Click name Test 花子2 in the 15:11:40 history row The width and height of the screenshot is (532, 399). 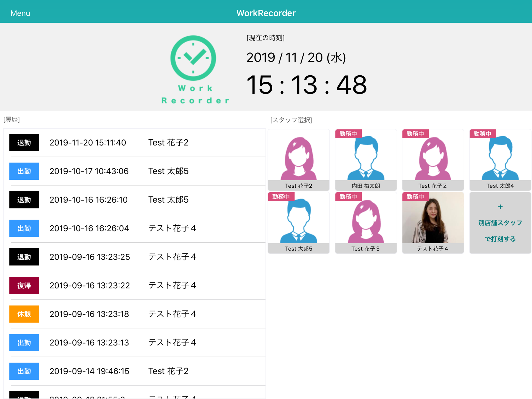click(168, 142)
